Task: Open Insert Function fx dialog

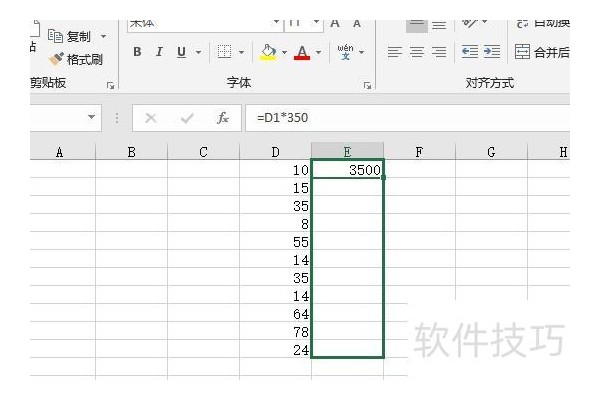Action: pos(222,118)
